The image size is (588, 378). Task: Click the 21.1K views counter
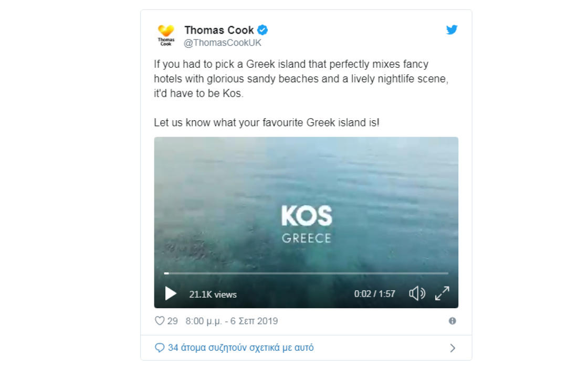tap(213, 295)
